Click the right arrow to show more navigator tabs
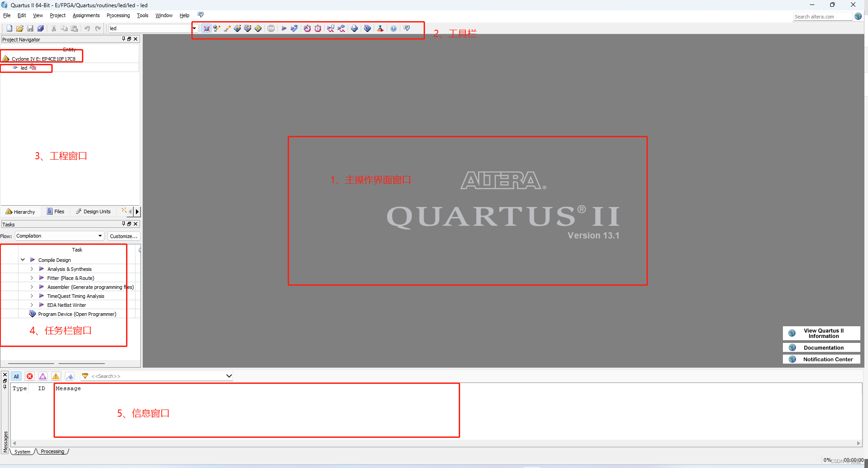The image size is (868, 468). [137, 211]
